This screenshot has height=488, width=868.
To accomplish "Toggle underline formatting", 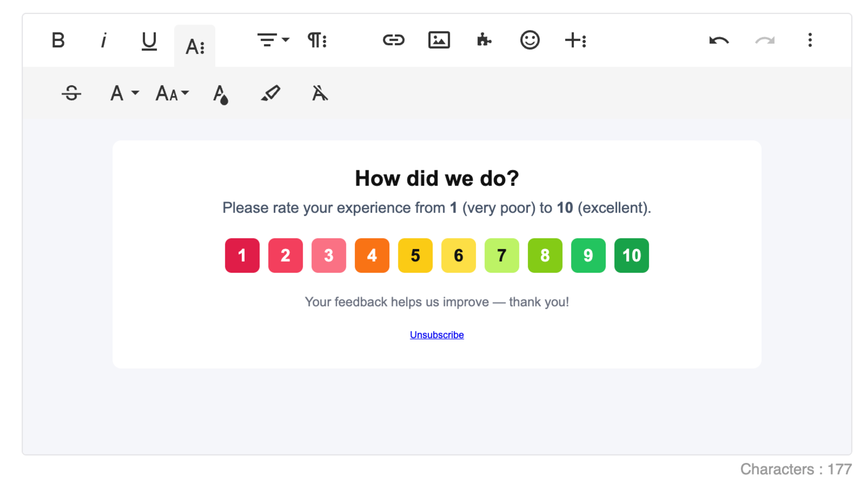I will [x=149, y=41].
